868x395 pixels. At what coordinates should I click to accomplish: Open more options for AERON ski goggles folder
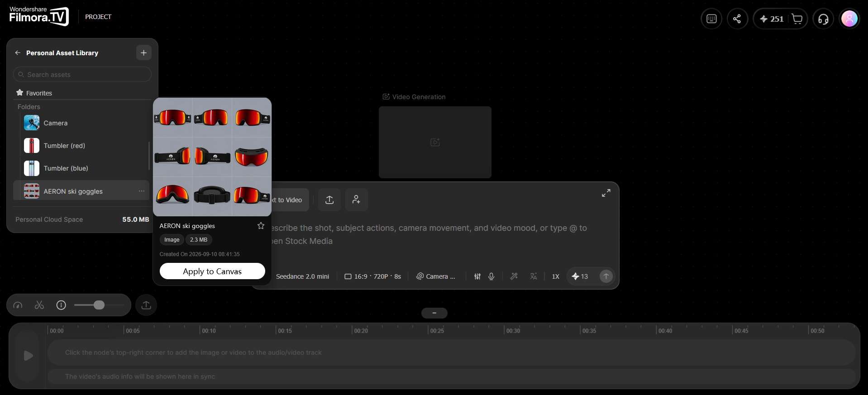(x=142, y=191)
